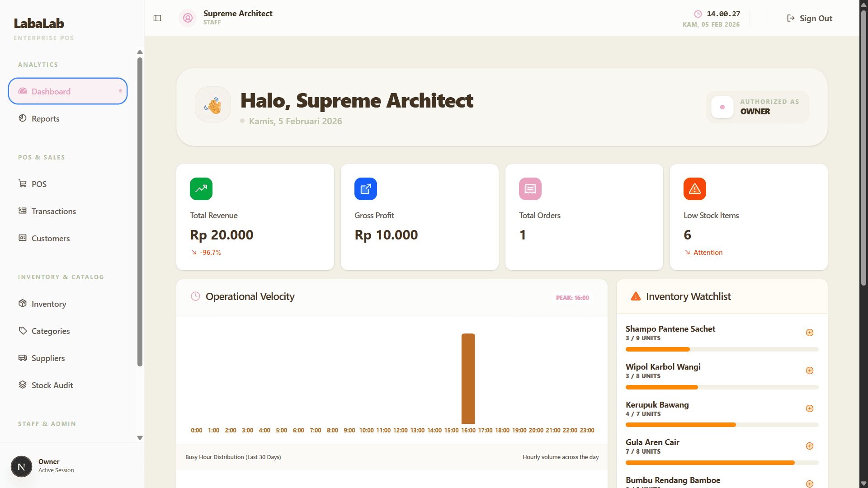This screenshot has width=868, height=488.
Task: Click the Attention link under Low Stock
Action: 708,252
